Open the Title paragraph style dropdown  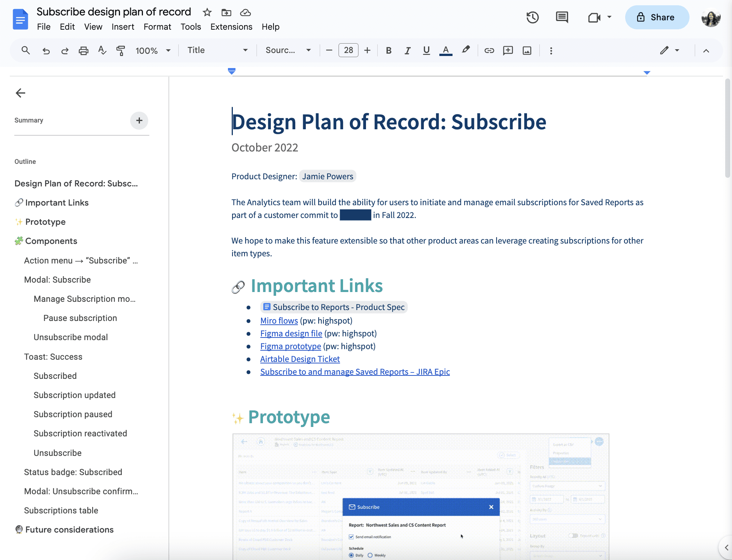click(x=217, y=50)
